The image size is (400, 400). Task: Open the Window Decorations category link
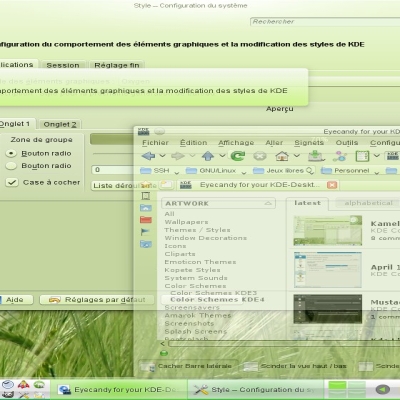206,238
